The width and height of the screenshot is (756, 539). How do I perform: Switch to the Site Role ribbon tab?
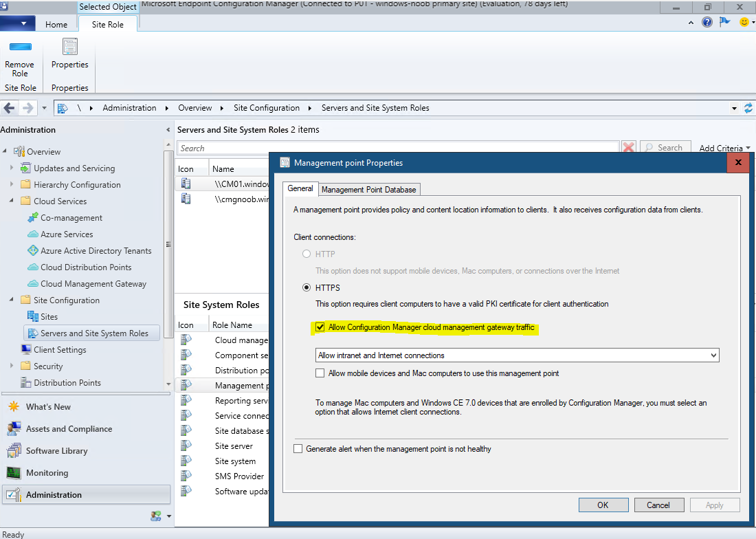point(107,24)
